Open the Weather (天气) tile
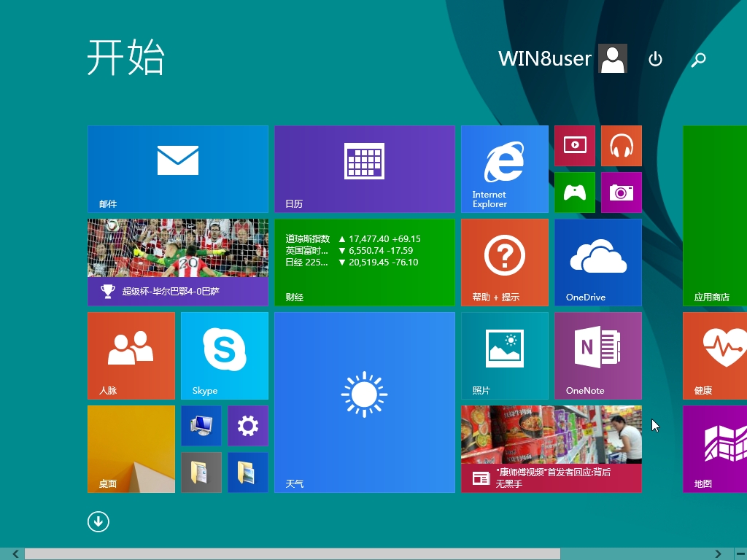This screenshot has width=747, height=560. click(x=365, y=402)
